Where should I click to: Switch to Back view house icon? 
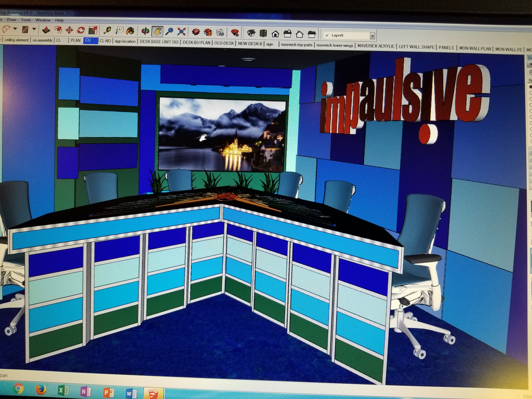299,34
